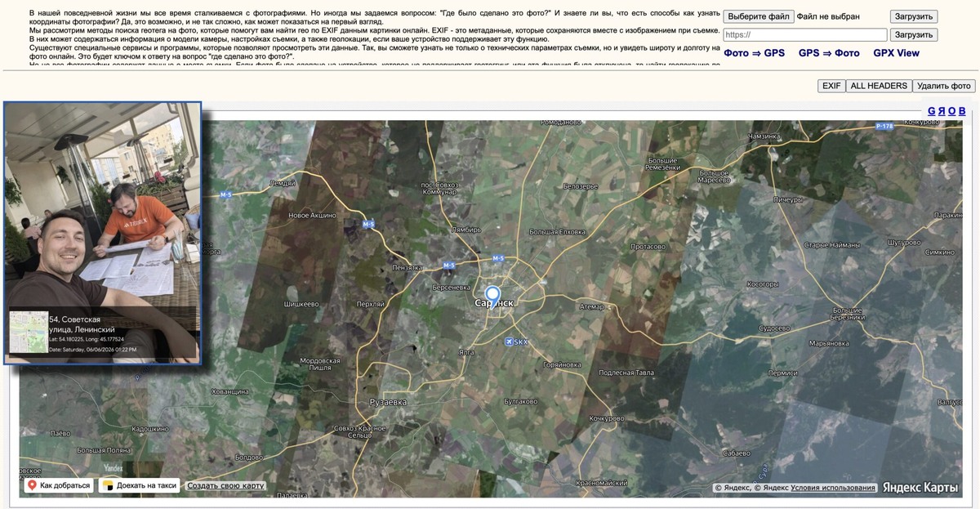
Task: Click the ALL HEADERS button
Action: pyautogui.click(x=878, y=86)
